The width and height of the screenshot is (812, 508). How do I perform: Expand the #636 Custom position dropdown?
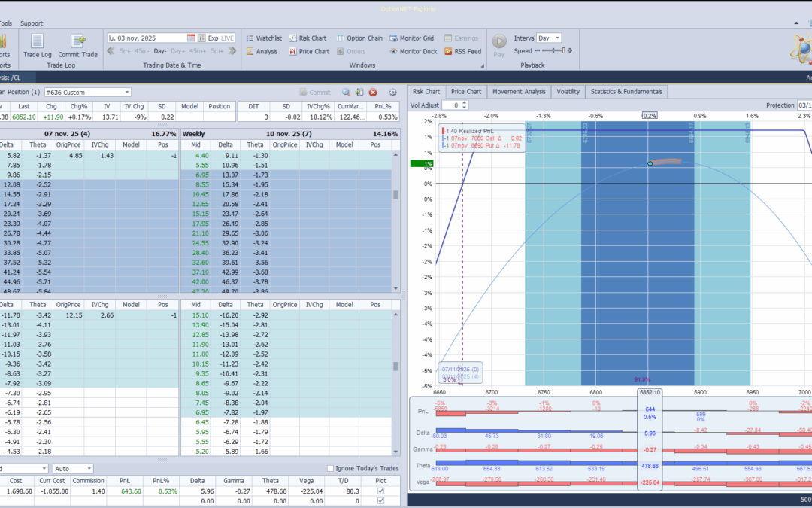click(127, 92)
